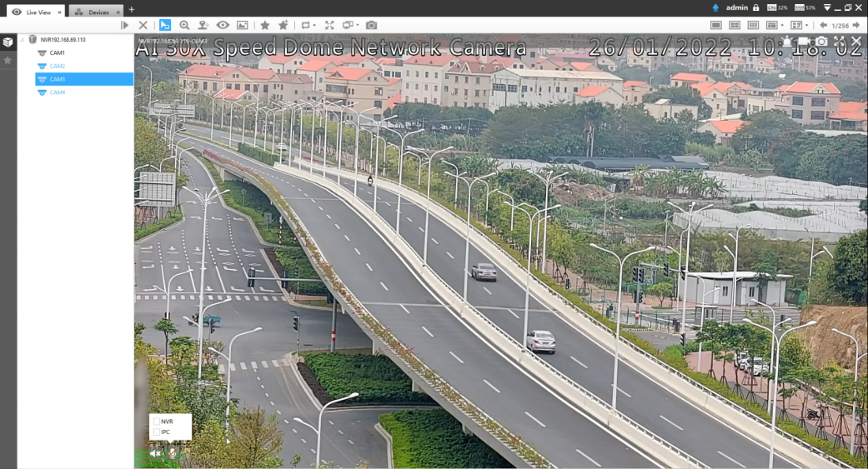Click the add-to-favorites star plus icon
This screenshot has width=868, height=469.
click(x=283, y=25)
